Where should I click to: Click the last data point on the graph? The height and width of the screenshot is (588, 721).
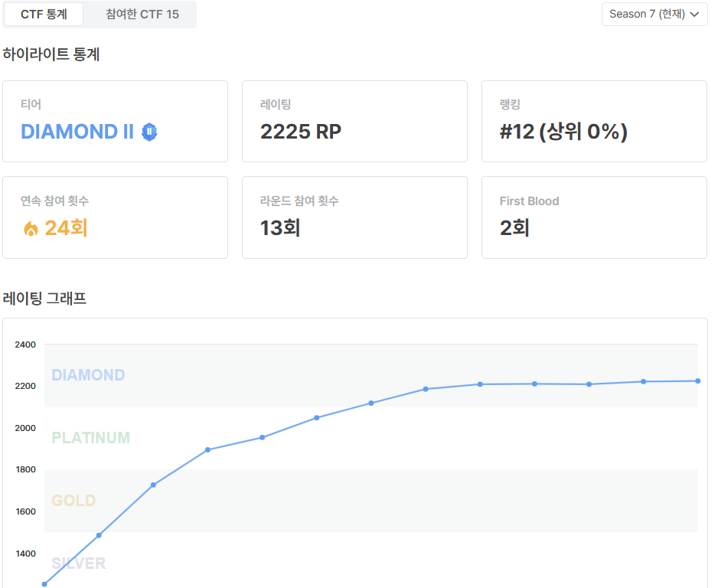click(698, 381)
